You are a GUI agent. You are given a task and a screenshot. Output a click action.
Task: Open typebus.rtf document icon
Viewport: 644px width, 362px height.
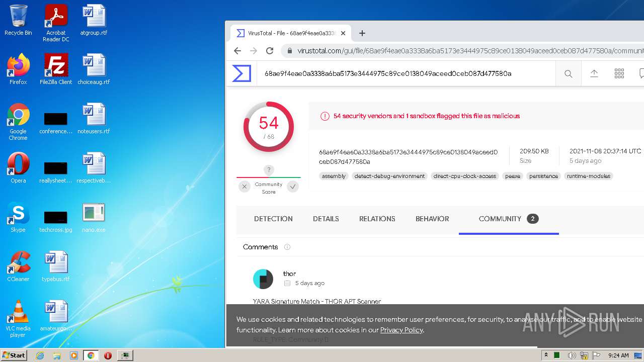pyautogui.click(x=56, y=266)
